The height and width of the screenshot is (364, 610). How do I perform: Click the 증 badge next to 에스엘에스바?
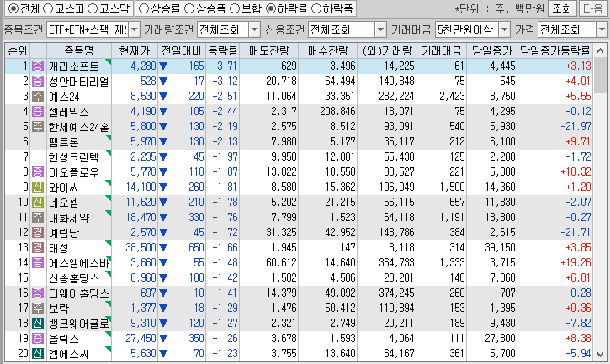[38, 263]
